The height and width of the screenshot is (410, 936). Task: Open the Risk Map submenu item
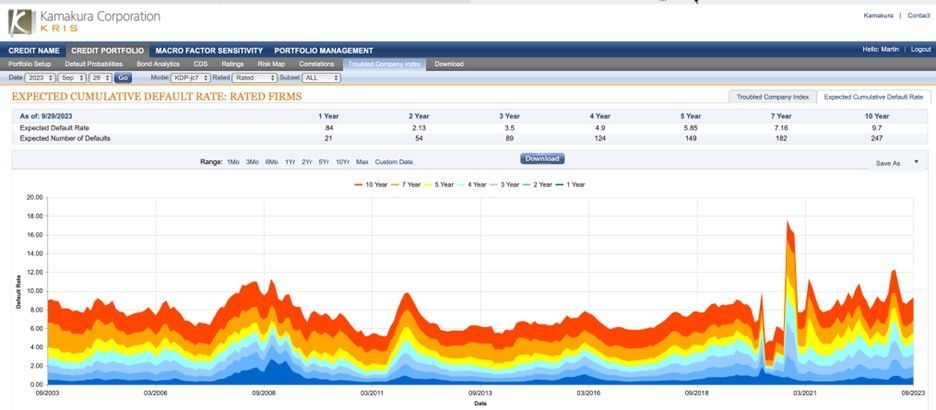(x=271, y=64)
